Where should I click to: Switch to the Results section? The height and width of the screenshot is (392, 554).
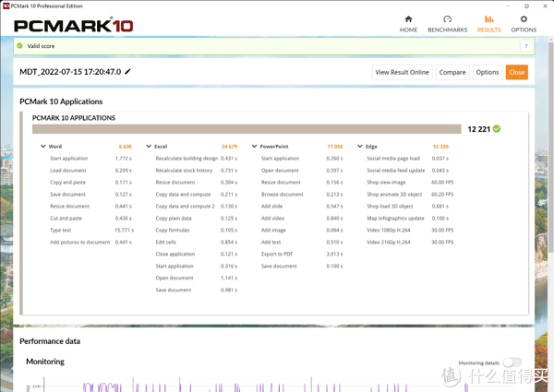point(489,24)
